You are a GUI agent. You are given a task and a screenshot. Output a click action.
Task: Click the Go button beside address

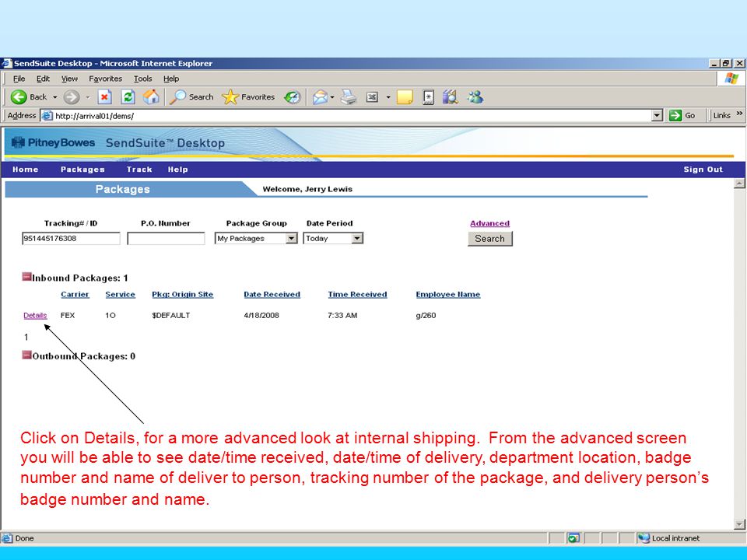pyautogui.click(x=682, y=115)
